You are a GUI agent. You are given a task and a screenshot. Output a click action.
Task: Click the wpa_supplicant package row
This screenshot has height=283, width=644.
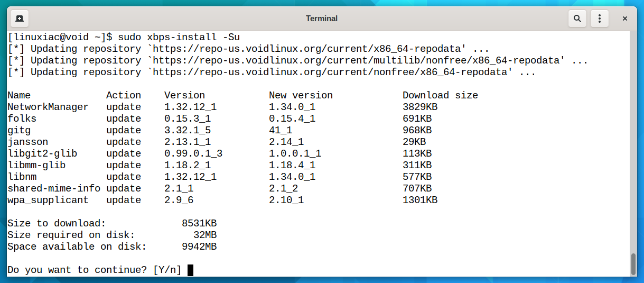222,200
